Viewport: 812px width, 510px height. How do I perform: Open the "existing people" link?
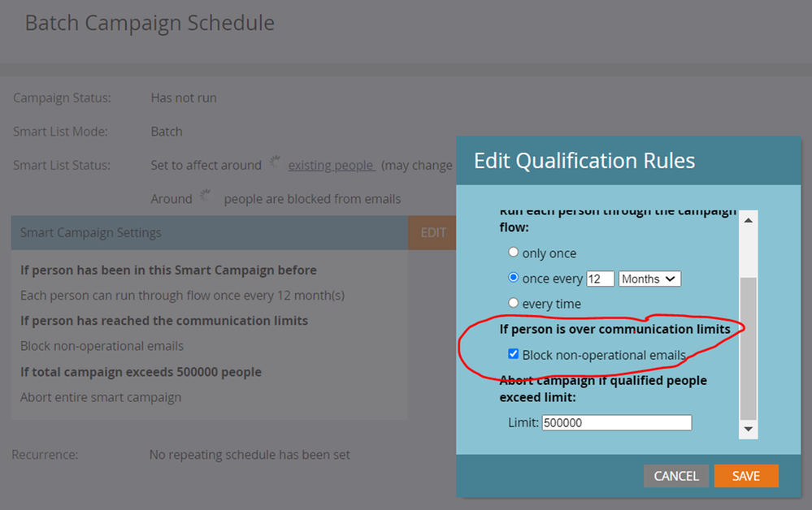coord(331,165)
